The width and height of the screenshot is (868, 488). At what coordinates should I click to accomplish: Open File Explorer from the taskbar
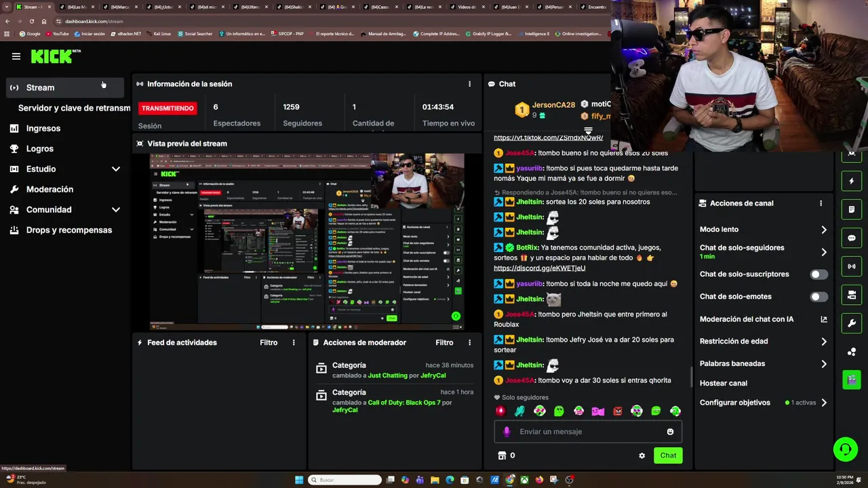[x=435, y=480]
